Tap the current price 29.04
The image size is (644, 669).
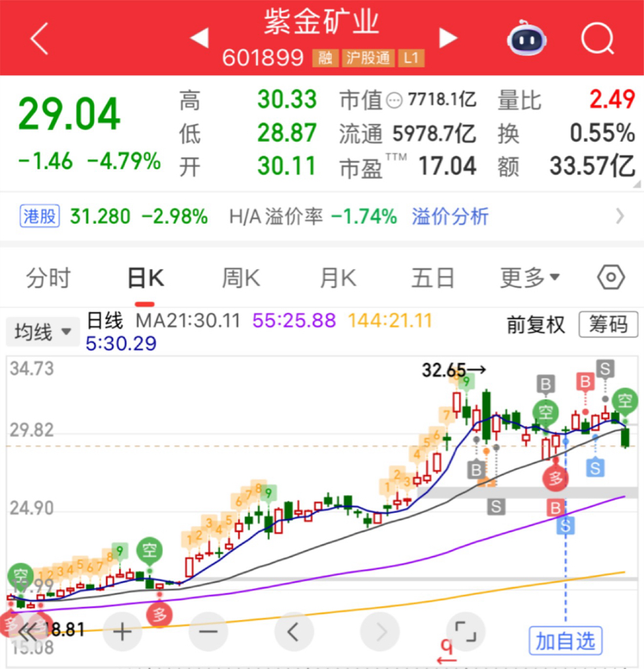69,114
